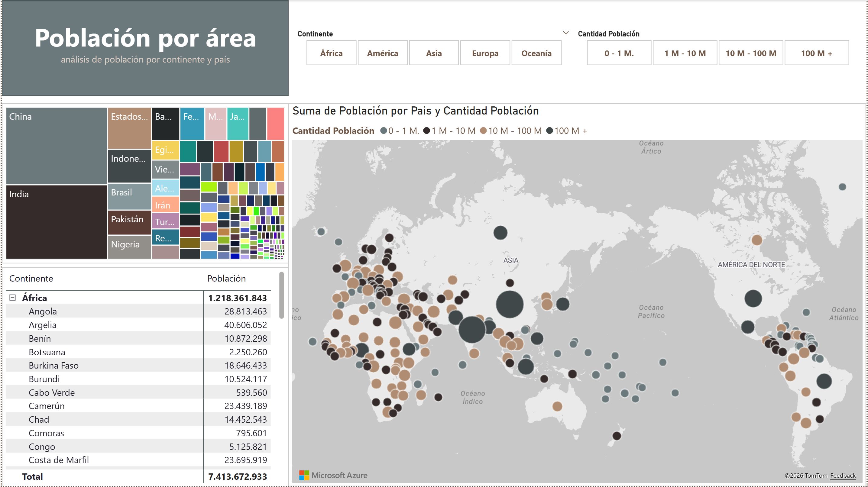Click the 100 M + legend dot
The image size is (868, 487).
pos(549,131)
